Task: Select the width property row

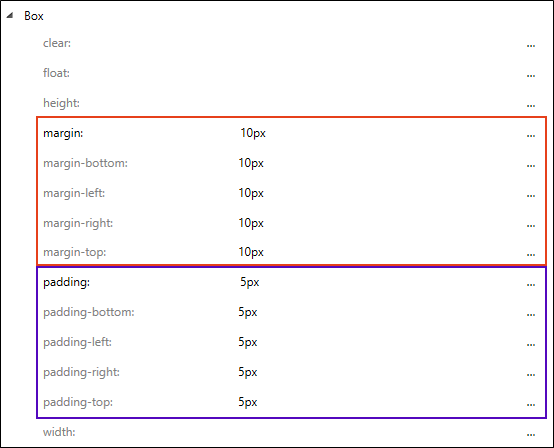Action: pos(290,432)
